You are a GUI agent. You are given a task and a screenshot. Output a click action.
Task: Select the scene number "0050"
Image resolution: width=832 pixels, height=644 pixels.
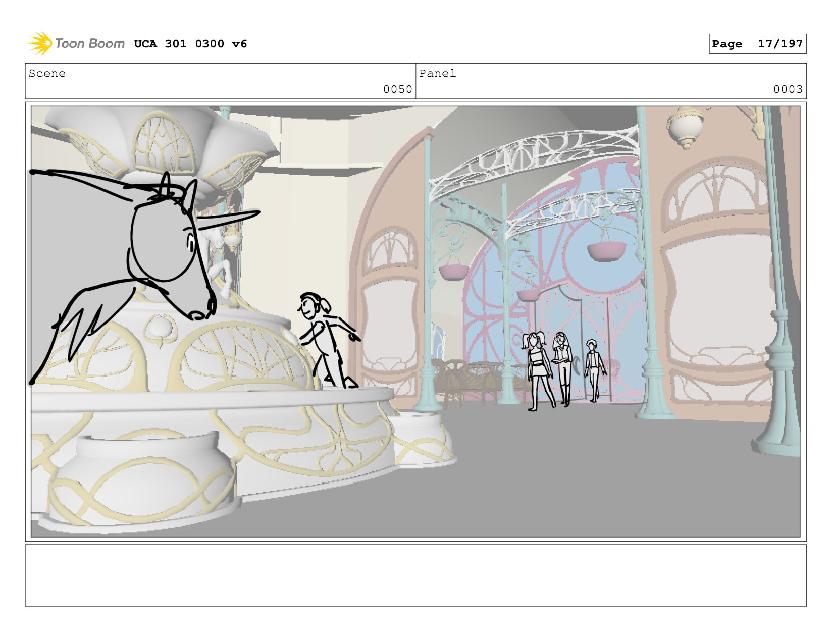[398, 89]
